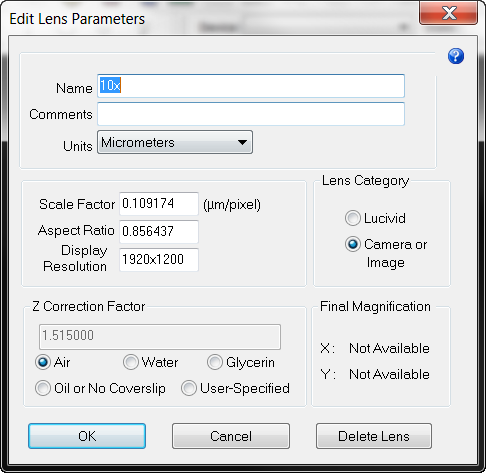Image resolution: width=486 pixels, height=473 pixels.
Task: Click the Display Resolution field
Action: 159,260
